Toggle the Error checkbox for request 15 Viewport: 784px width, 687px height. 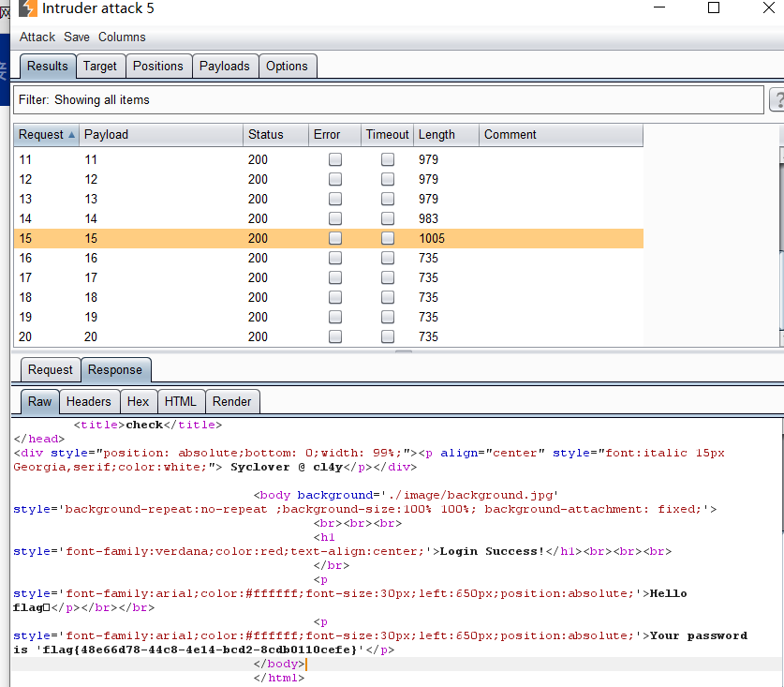pyautogui.click(x=334, y=238)
